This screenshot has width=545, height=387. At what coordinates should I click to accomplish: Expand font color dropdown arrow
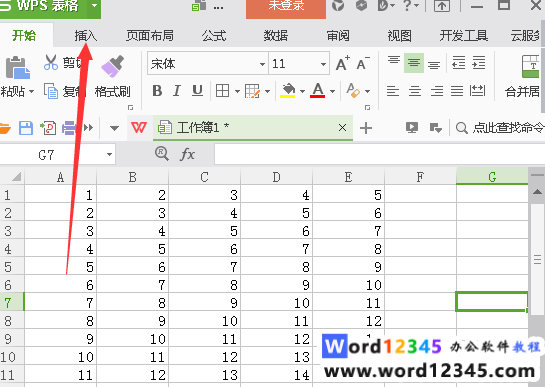coord(332,92)
